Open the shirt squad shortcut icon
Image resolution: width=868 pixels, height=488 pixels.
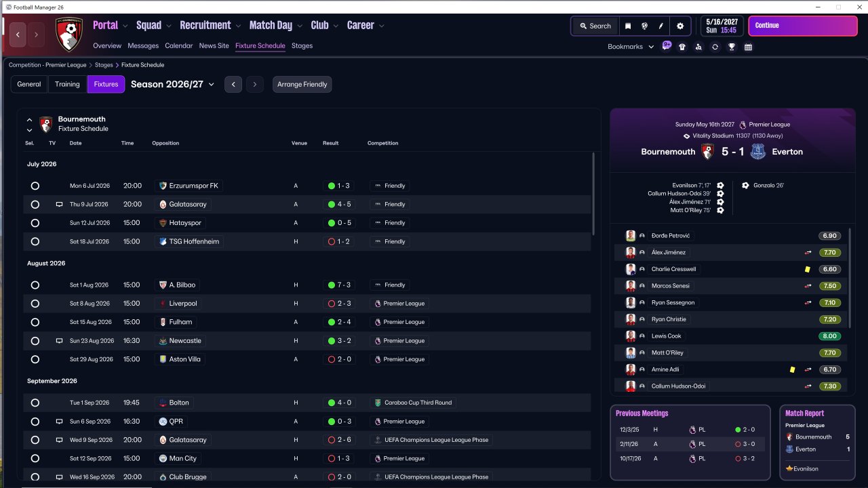[682, 47]
